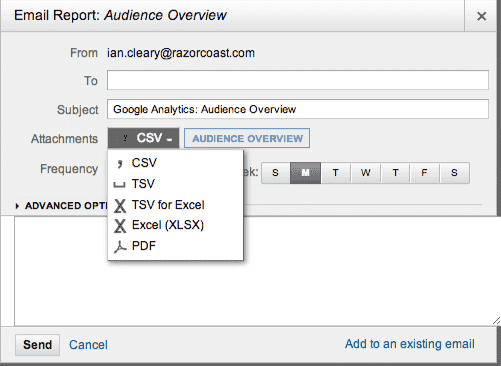Select the T (Tuesday) day button
Screen dimensions: 501x366
[x=335, y=173]
